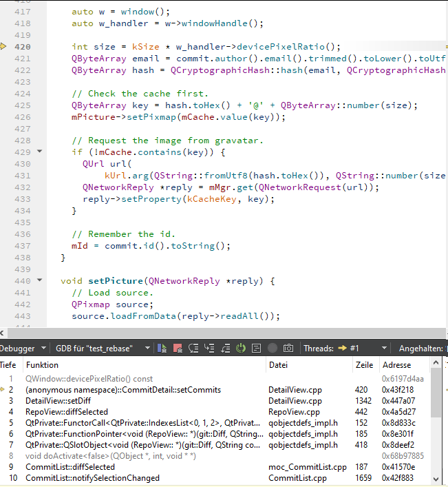Screen dimensions: 448x487
Task: Click the yellow frame arrow beside stack level 2
Action: [3, 389]
